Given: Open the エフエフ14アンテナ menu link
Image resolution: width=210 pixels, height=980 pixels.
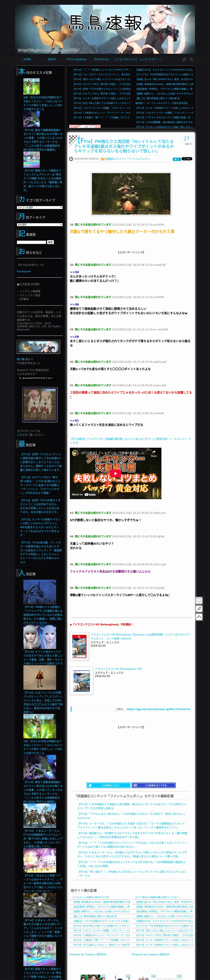Looking at the screenshot, I should 126,59.
